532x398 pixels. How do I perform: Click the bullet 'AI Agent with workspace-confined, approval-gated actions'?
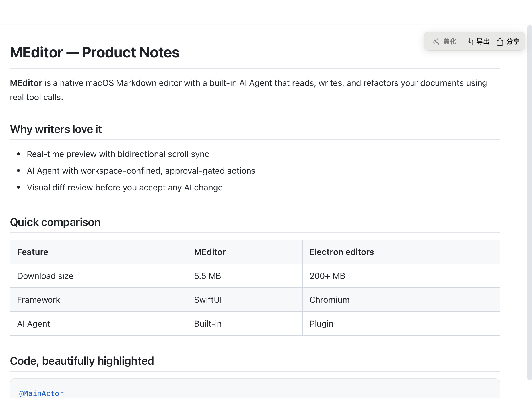tap(141, 171)
